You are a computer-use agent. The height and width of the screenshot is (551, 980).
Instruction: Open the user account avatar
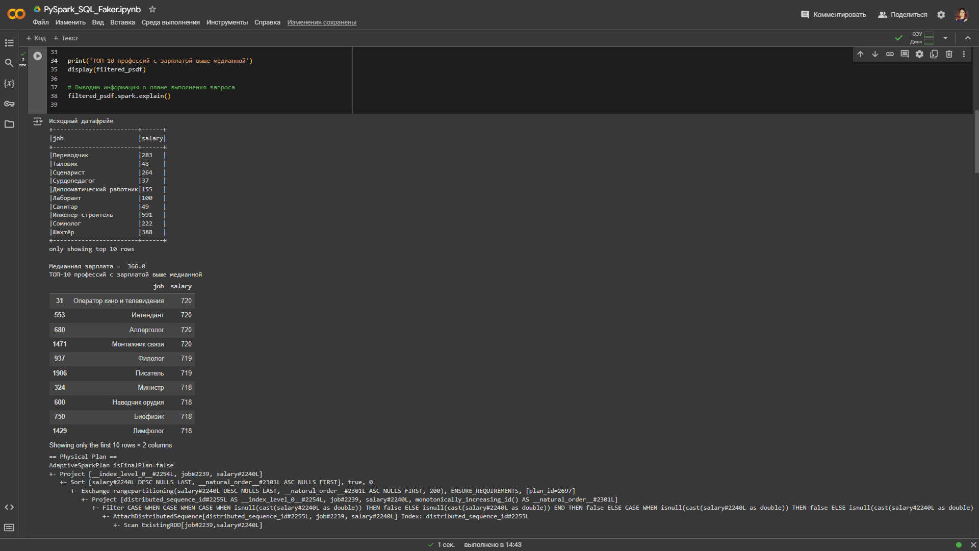point(961,15)
